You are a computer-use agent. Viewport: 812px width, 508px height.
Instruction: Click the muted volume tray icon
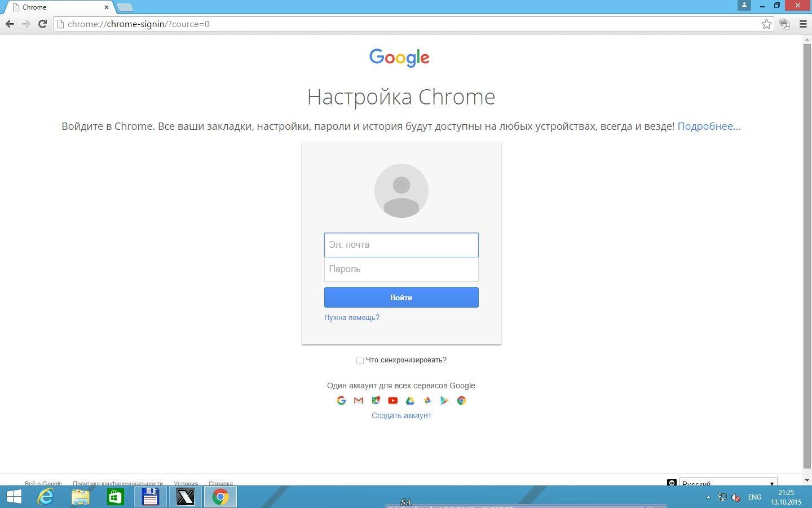736,497
